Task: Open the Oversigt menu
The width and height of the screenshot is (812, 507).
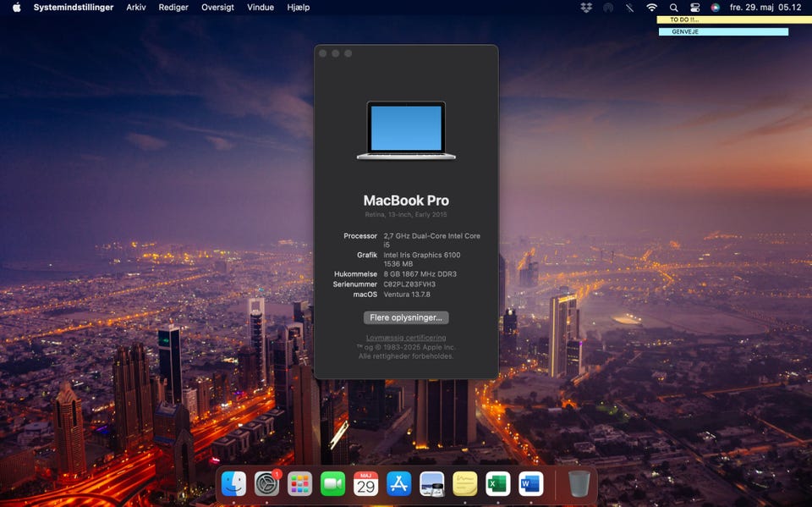Action: (217, 8)
